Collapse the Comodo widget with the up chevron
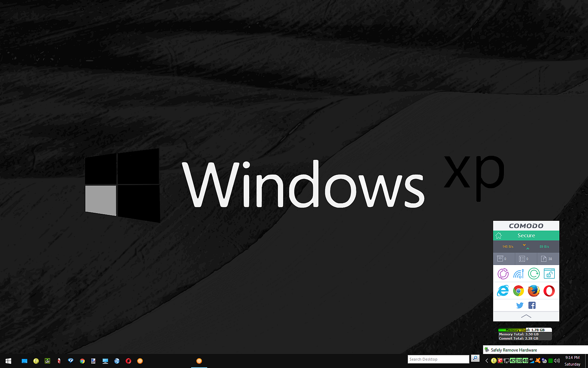588x368 pixels. click(526, 316)
